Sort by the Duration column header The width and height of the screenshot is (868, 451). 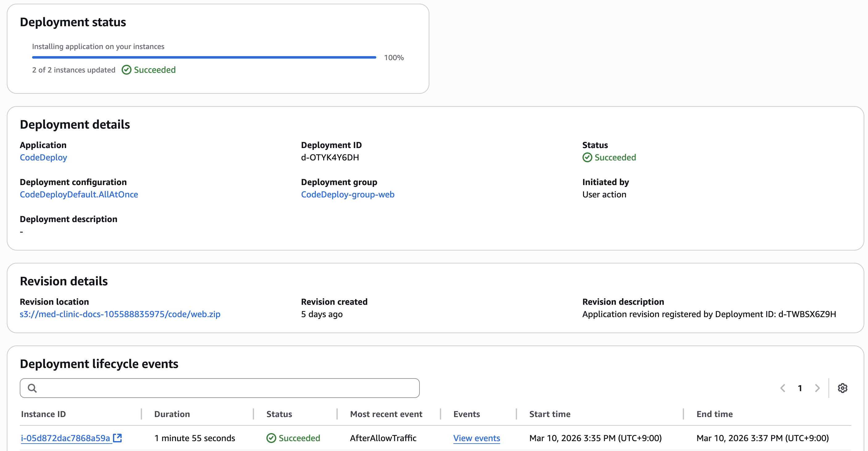click(x=172, y=414)
